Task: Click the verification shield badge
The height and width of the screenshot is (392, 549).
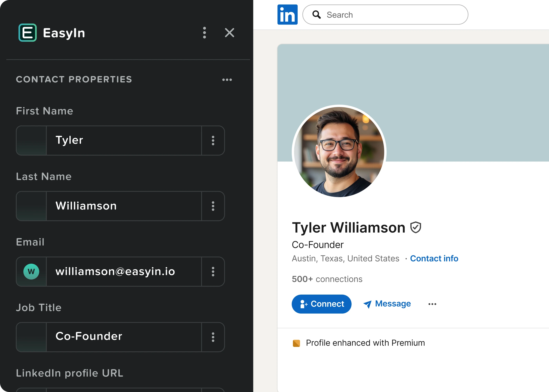Action: point(415,227)
